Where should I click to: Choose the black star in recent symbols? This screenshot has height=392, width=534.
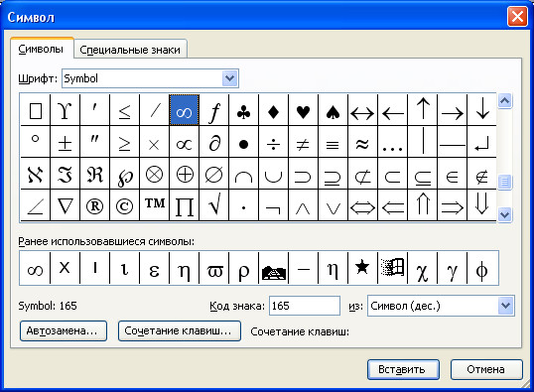click(x=362, y=268)
